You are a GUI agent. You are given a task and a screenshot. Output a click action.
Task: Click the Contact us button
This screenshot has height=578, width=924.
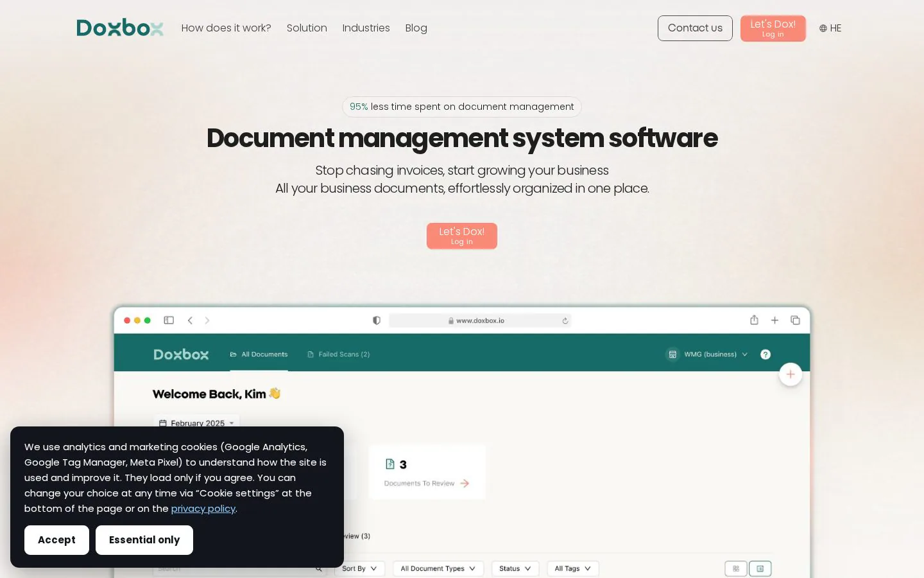click(x=695, y=28)
